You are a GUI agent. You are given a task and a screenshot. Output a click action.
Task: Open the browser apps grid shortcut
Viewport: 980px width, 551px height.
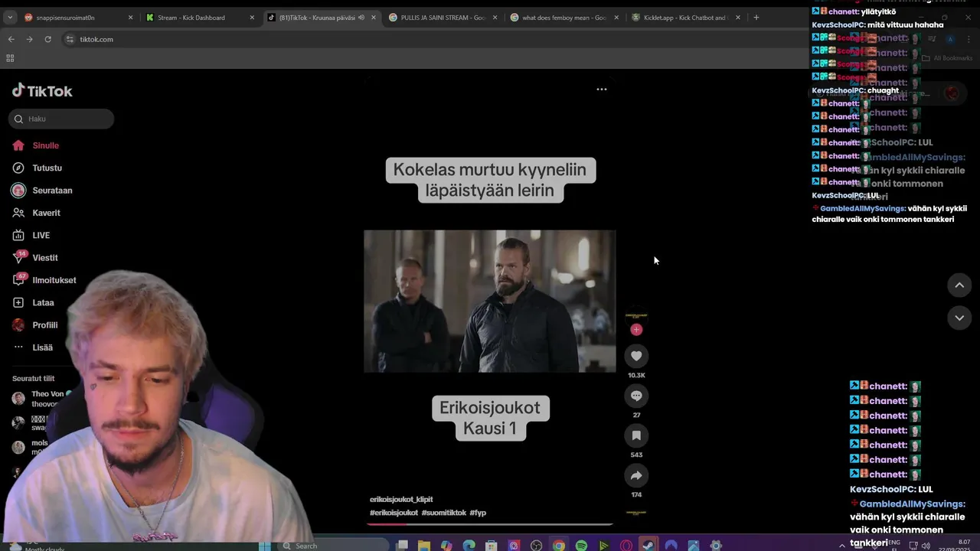click(10, 58)
